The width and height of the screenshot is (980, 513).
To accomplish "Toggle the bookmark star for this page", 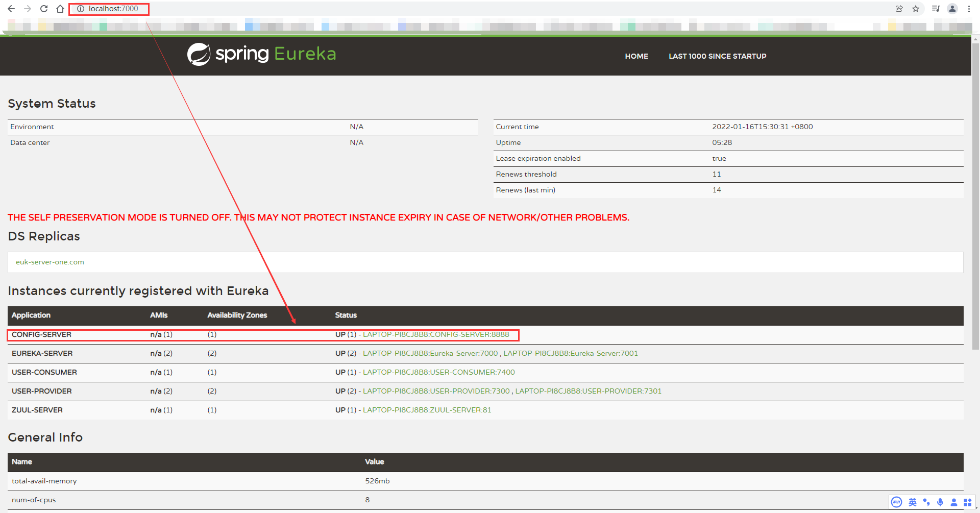I will [x=916, y=9].
